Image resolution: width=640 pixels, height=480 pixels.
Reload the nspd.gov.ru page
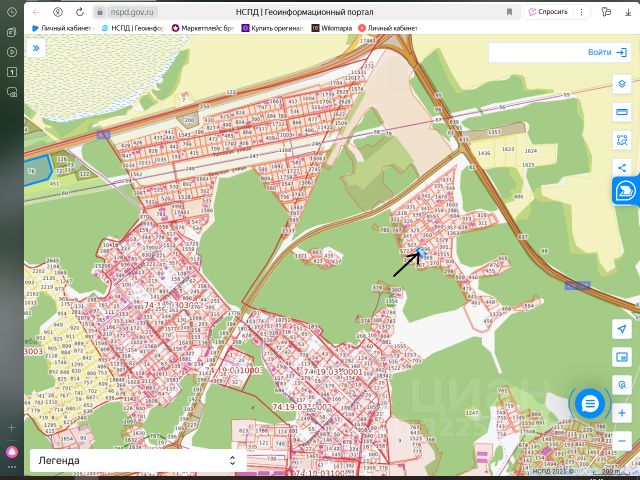[80, 12]
